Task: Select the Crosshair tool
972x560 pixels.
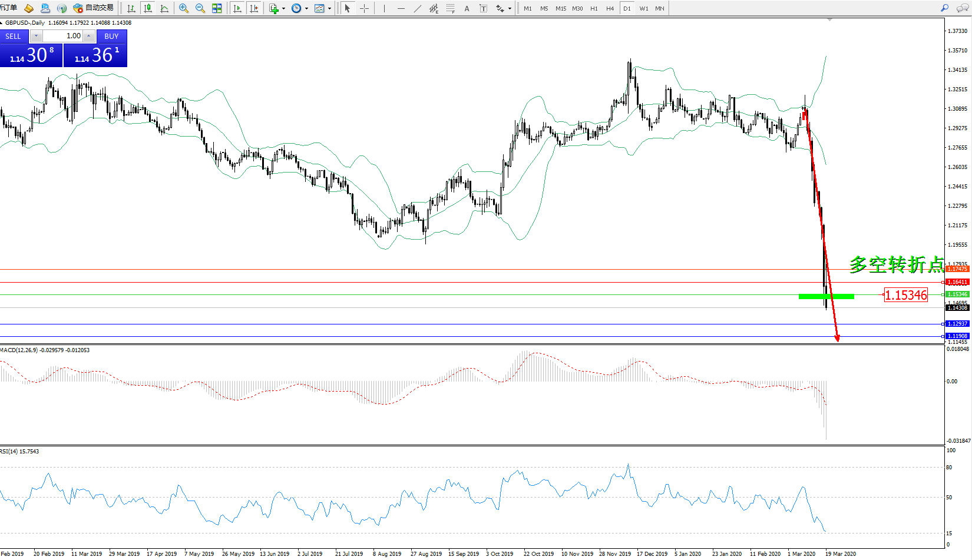Action: click(x=364, y=8)
